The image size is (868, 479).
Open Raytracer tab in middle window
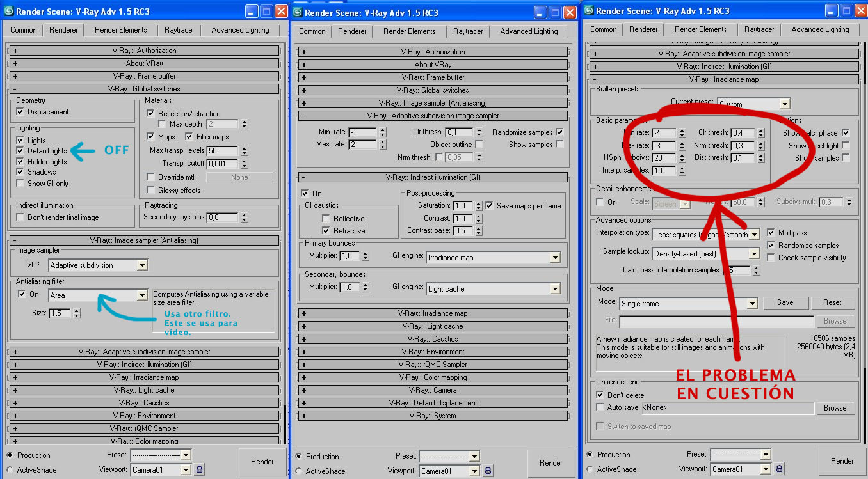[469, 31]
